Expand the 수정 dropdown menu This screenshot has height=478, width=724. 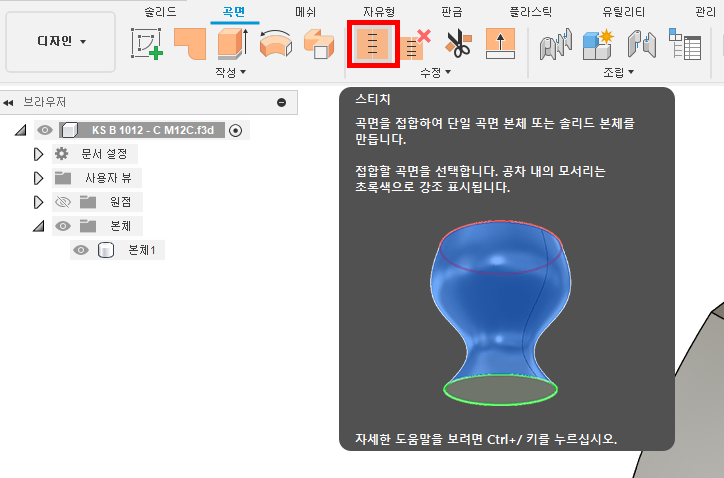point(435,72)
